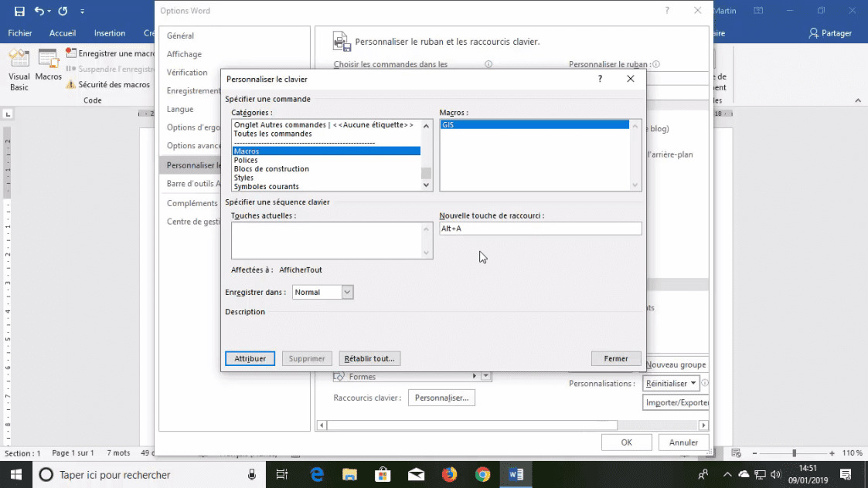Click the zoom out minus icon
Viewport: 868px width, 488px height.
(x=754, y=453)
